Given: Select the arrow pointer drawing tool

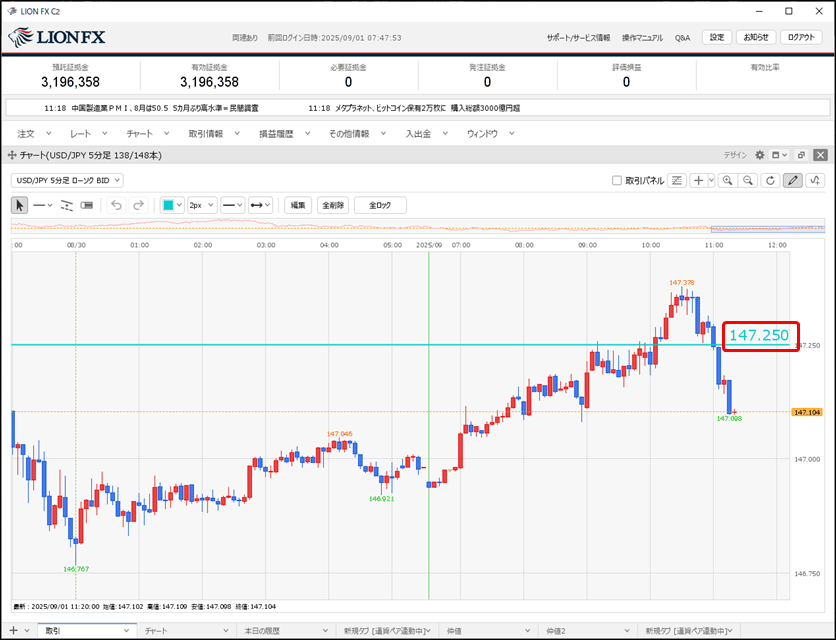Looking at the screenshot, I should 20,205.
